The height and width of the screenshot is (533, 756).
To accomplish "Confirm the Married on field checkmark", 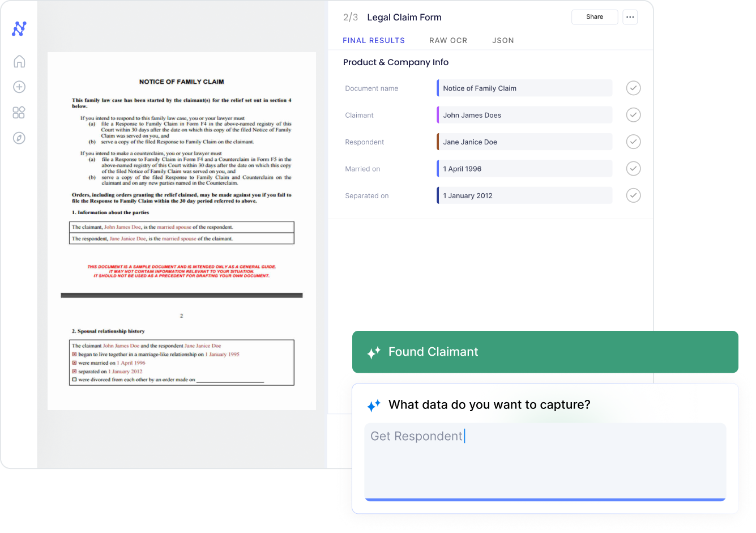I will (x=633, y=168).
